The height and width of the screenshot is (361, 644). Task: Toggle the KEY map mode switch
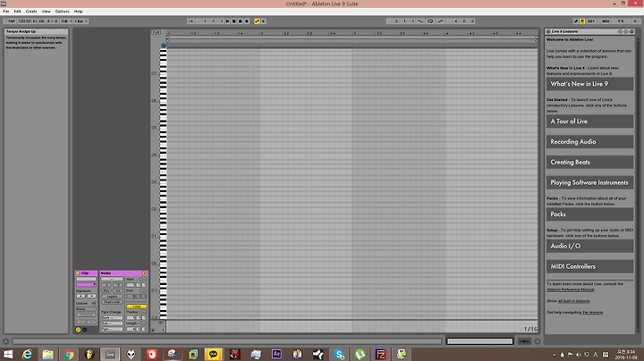coord(591,21)
